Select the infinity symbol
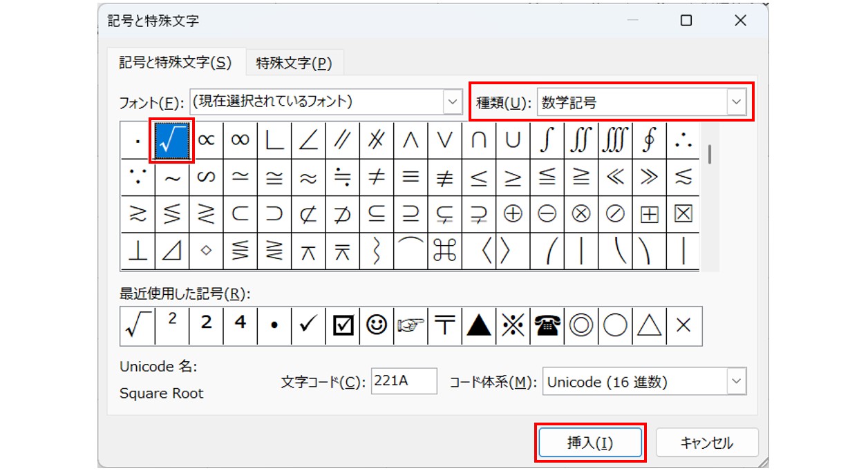 (239, 140)
